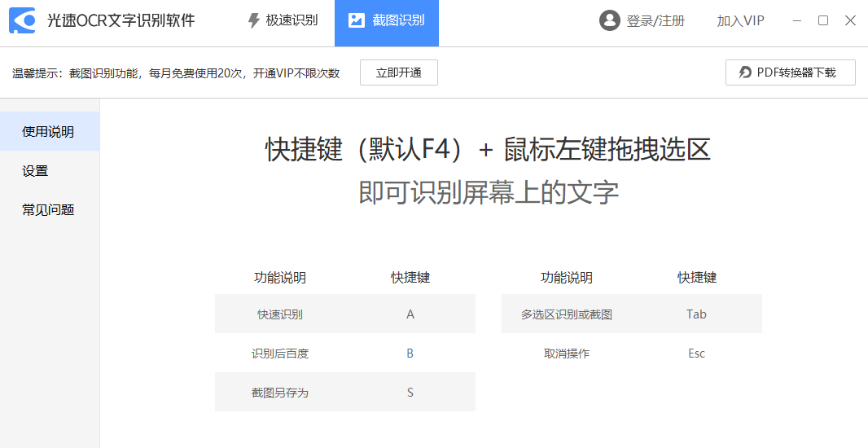Click the user avatar icon
The image size is (868, 448).
coord(610,21)
